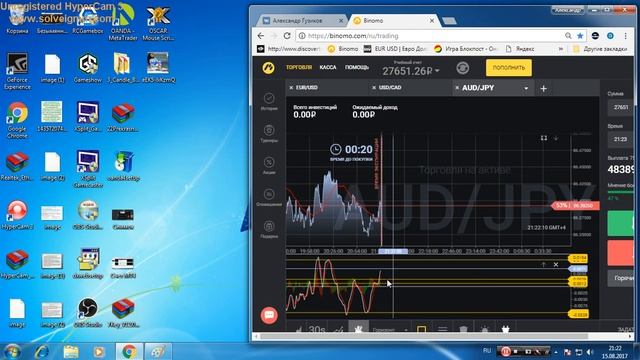Open the Оповещения sidebar panel

(x=269, y=197)
